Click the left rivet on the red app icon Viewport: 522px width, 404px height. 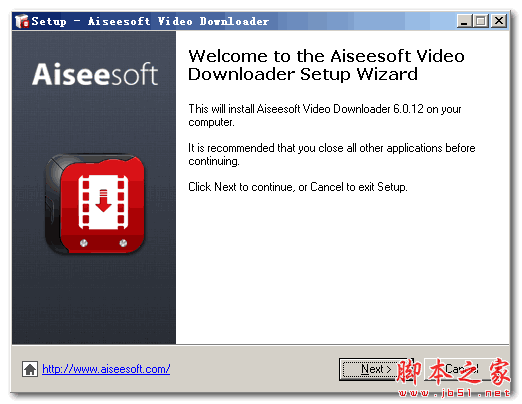(x=84, y=243)
